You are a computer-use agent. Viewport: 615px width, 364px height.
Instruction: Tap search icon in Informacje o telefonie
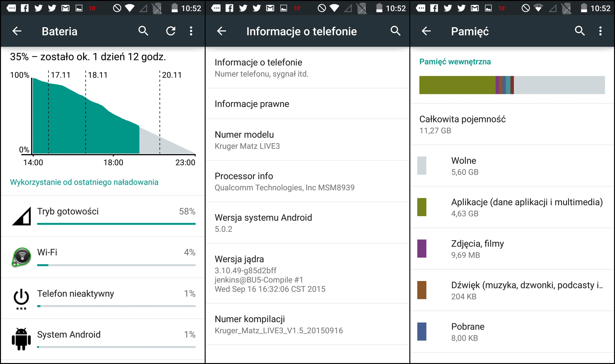[x=395, y=31]
